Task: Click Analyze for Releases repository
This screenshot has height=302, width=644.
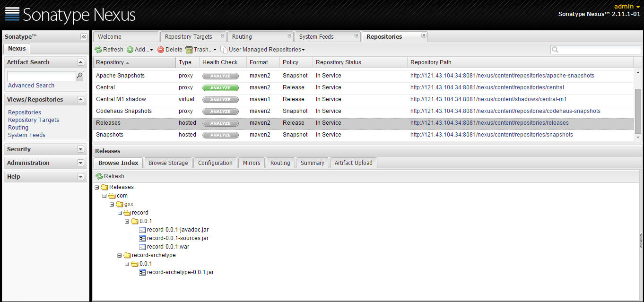Action: (x=220, y=123)
